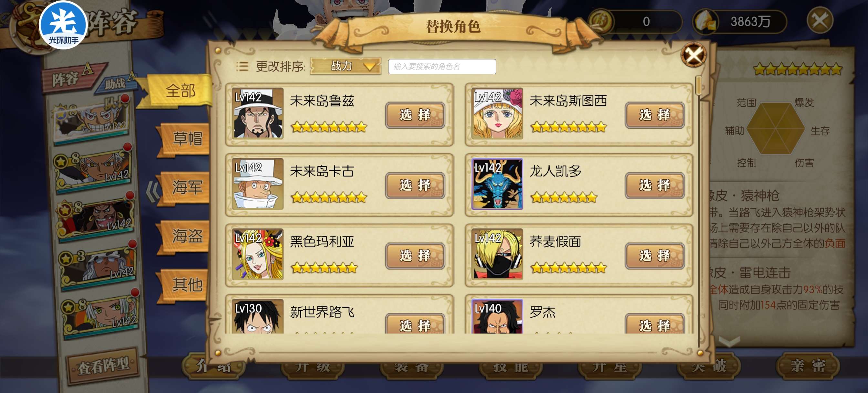Click 选择 for 未来岛卡古
The width and height of the screenshot is (868, 393).
pos(415,186)
